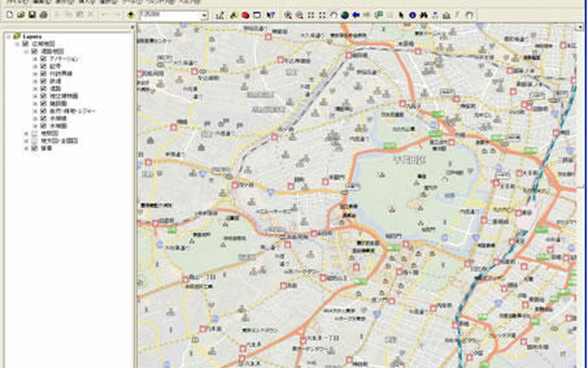The width and height of the screenshot is (588, 368).
Task: Select the Layers data frame label
Action: pos(32,37)
